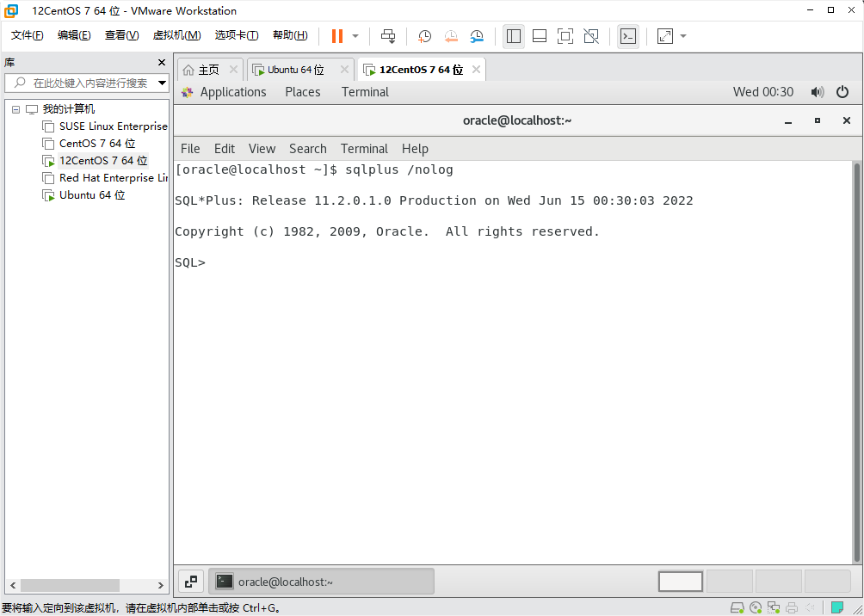Switch to the first workspace thumbnail
This screenshot has height=616, width=864.
681,582
